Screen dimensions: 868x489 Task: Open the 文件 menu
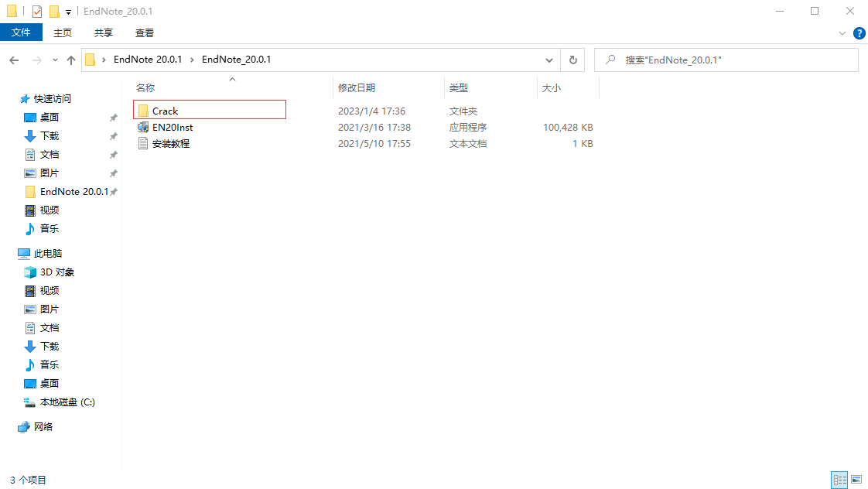(x=21, y=32)
